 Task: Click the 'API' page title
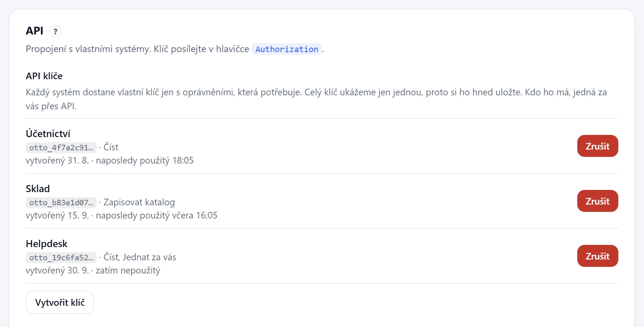34,31
